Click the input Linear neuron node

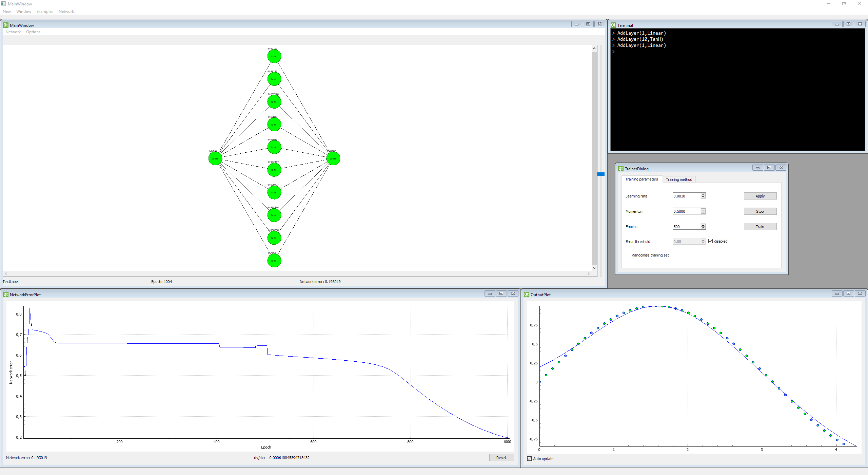click(x=215, y=158)
